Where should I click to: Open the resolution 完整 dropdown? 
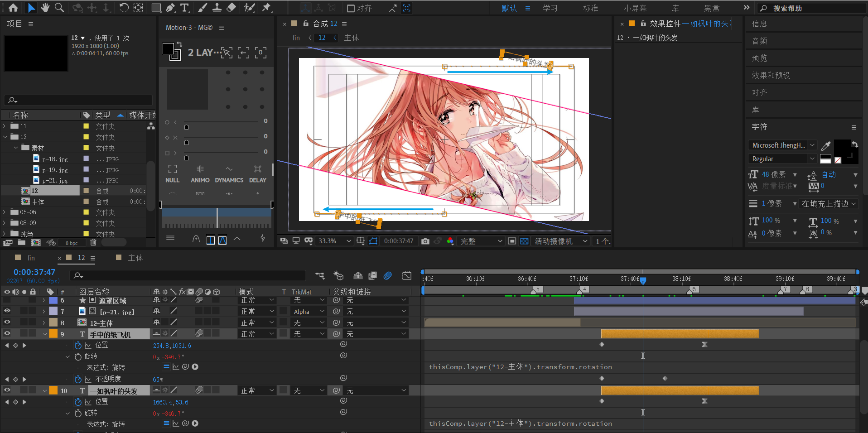coord(481,241)
